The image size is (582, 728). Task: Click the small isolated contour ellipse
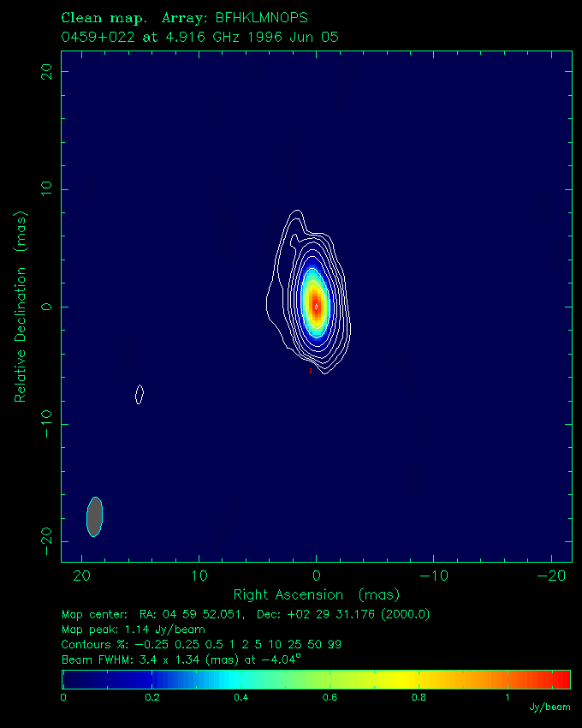(x=140, y=394)
